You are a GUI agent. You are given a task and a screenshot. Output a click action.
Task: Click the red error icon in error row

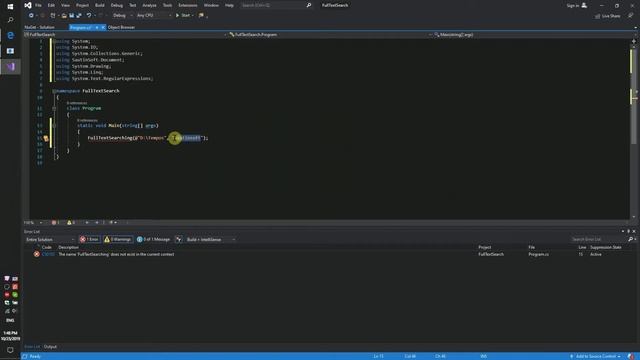[36, 254]
